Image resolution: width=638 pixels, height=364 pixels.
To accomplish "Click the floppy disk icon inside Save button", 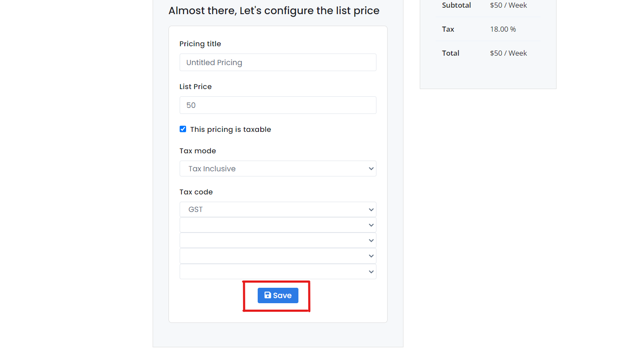I will click(x=268, y=295).
